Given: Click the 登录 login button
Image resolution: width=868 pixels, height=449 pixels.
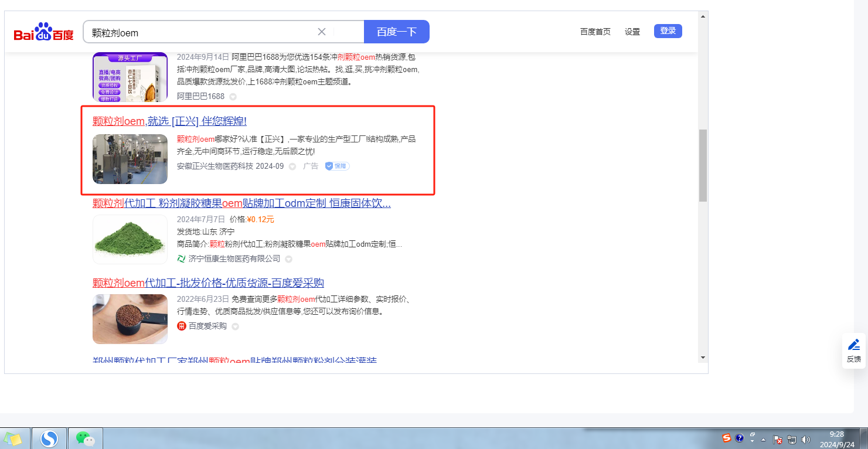Looking at the screenshot, I should point(668,31).
